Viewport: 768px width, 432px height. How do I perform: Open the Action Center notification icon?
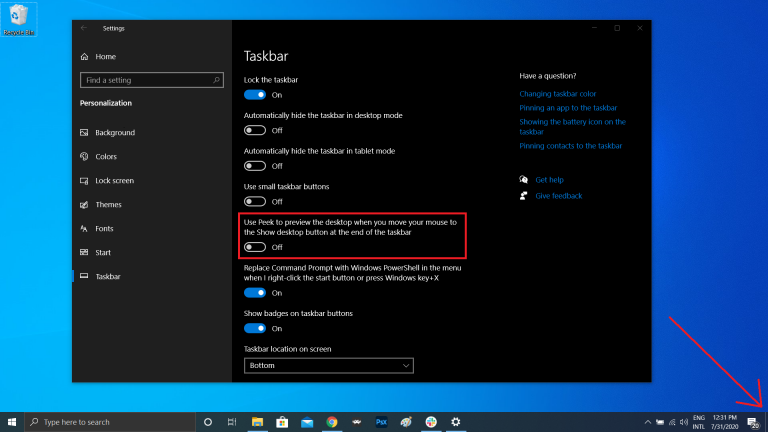coord(751,422)
